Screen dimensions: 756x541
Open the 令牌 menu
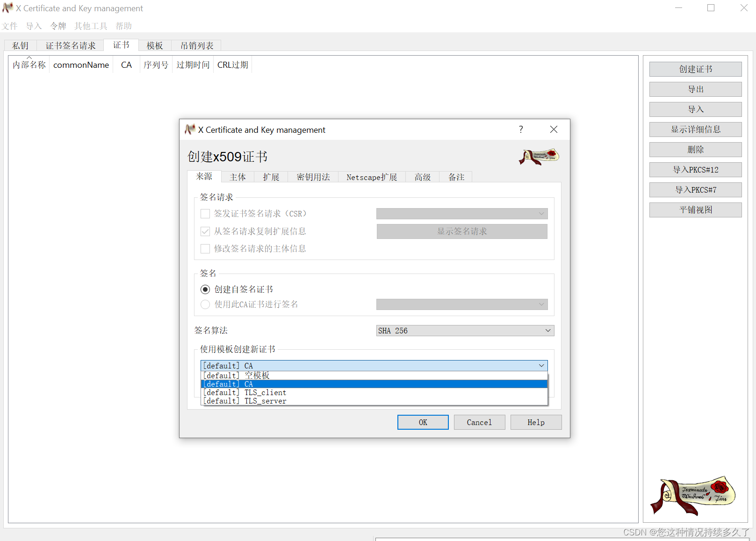58,26
